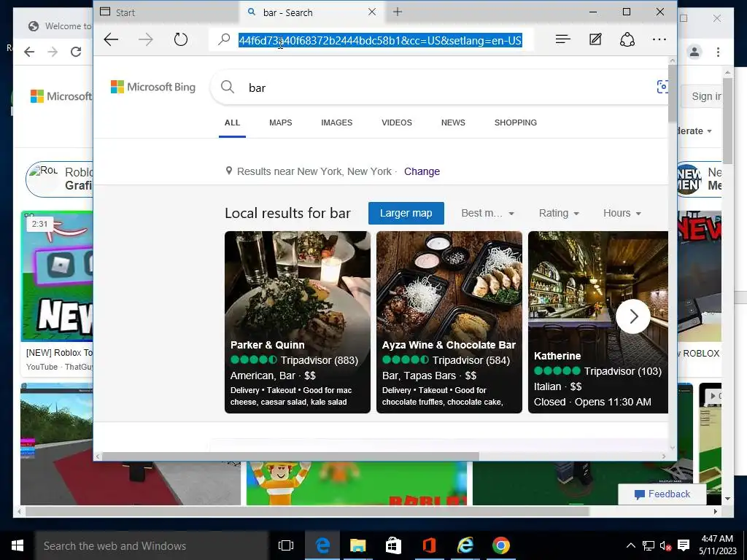
Task: Open the Edge Hub reading list icon
Action: [563, 39]
